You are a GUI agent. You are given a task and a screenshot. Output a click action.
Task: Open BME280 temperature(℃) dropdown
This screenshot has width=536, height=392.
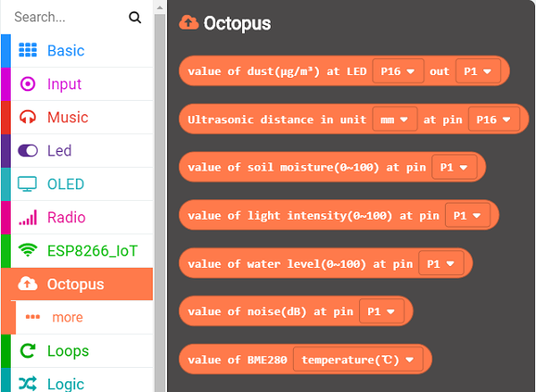click(358, 360)
